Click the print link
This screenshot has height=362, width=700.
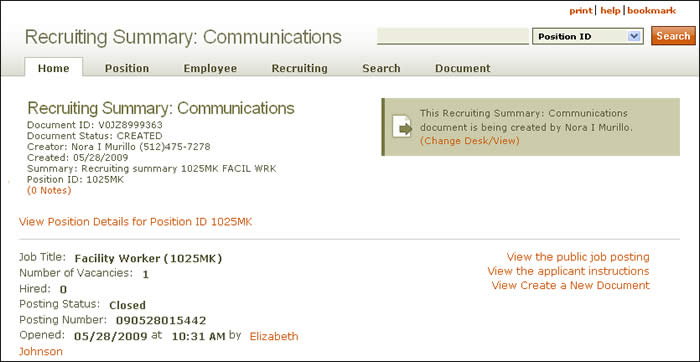click(x=581, y=11)
